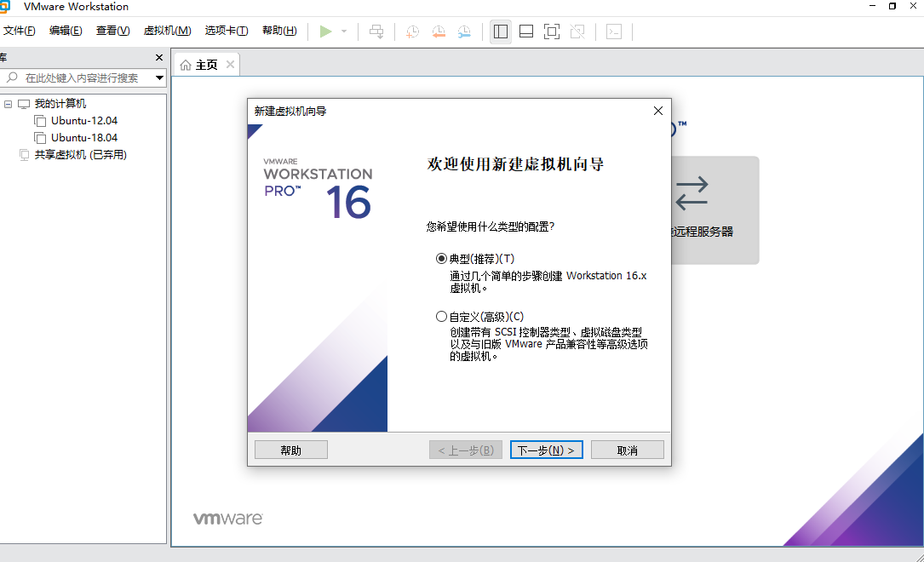The image size is (924, 562).
Task: Open the 帮助(H) menu
Action: click(x=279, y=31)
